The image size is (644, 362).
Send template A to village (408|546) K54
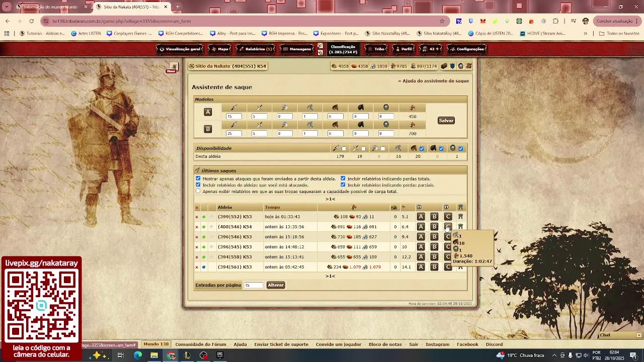tap(421, 227)
